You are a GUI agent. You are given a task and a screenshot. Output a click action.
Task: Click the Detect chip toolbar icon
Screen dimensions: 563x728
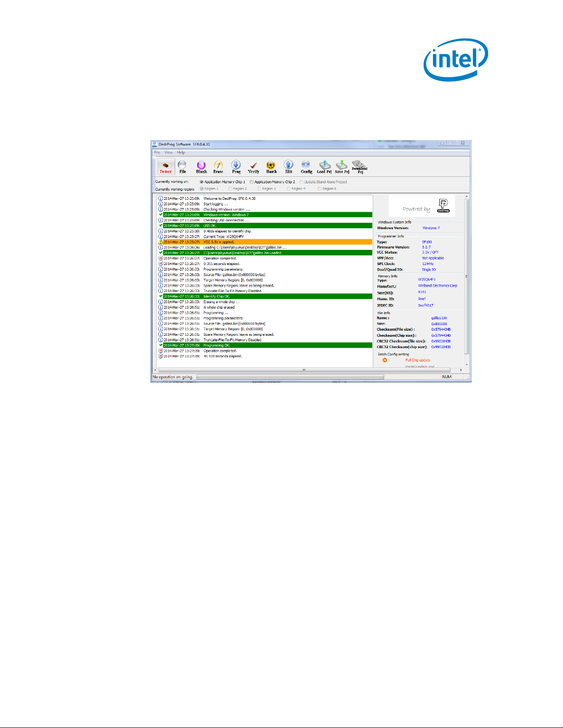pos(165,167)
